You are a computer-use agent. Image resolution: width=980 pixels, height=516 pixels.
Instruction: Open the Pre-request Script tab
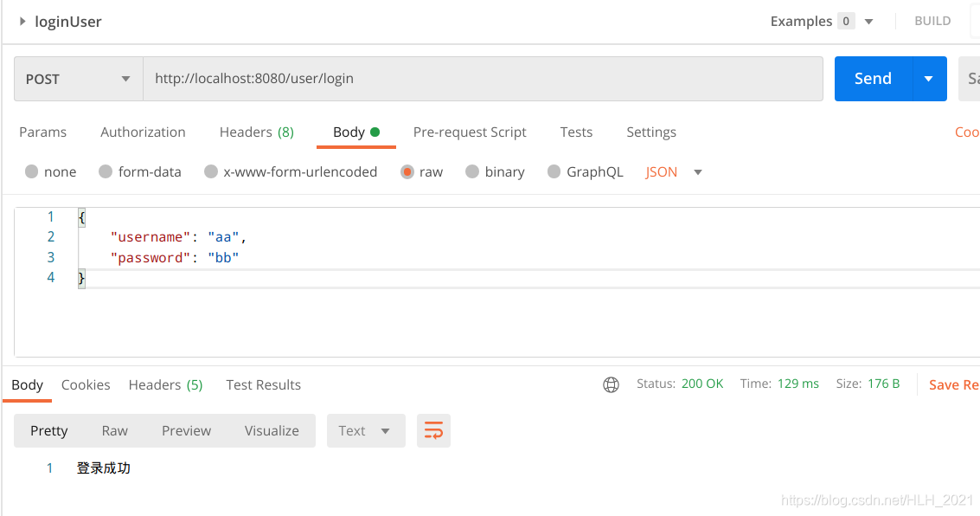click(x=470, y=132)
